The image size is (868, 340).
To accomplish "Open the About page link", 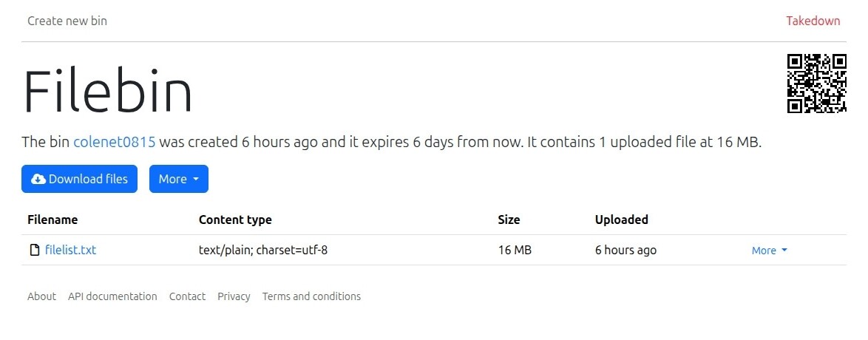I will pos(41,296).
